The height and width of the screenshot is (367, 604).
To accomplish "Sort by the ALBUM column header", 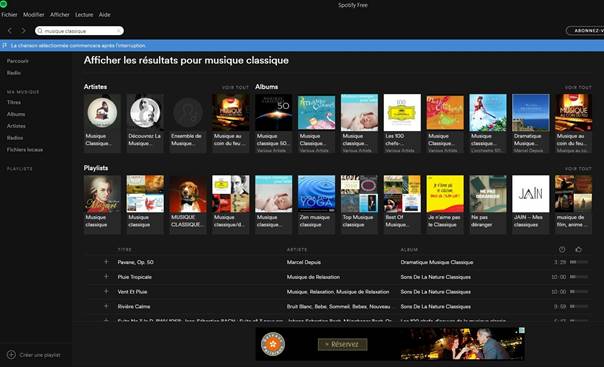I will click(409, 250).
